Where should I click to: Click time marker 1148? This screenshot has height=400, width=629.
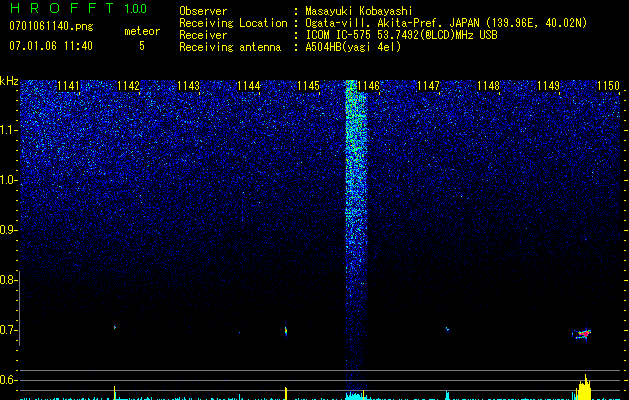(x=489, y=85)
